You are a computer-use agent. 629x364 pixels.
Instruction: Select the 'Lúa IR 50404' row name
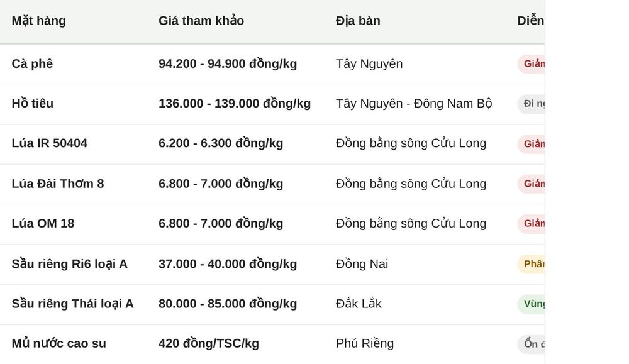49,143
